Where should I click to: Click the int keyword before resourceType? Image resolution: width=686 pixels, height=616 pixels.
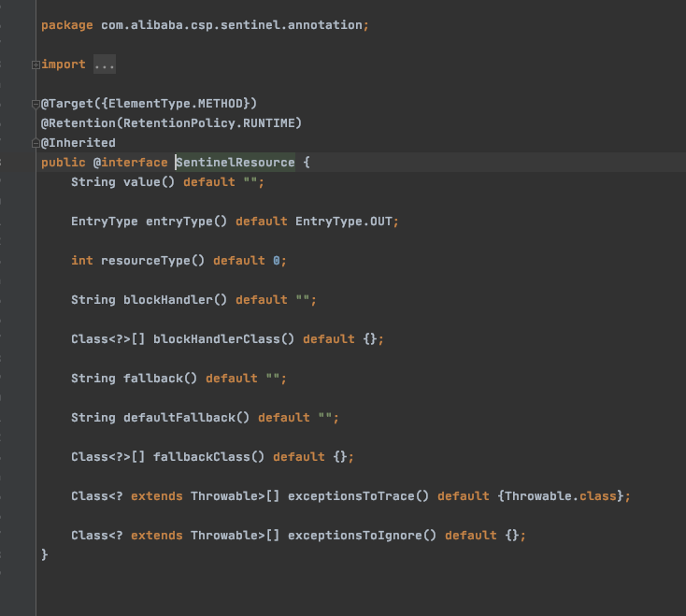[x=82, y=261]
